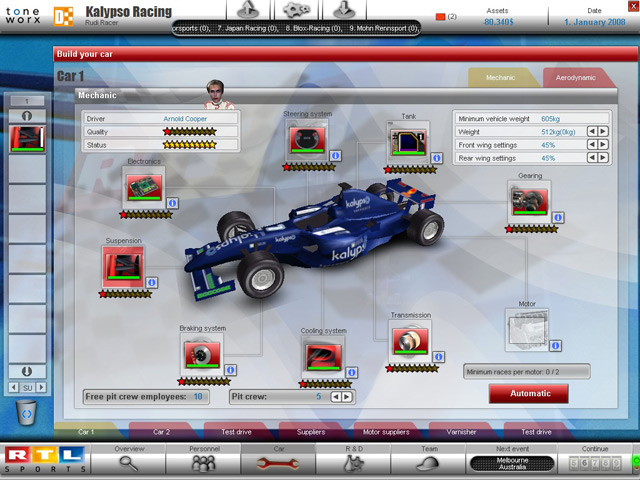Viewport: 640px width, 480px height.
Task: Click the trash bin icon
Action: click(x=27, y=410)
